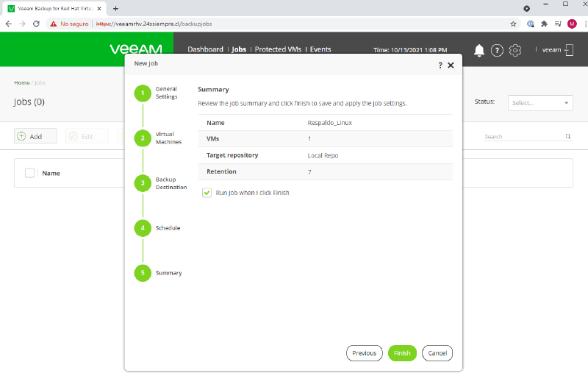
Task: Click the Target repository label
Action: (x=232, y=155)
